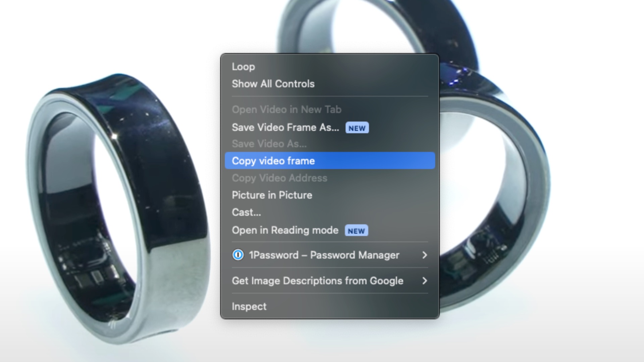Image resolution: width=644 pixels, height=362 pixels.
Task: Toggle Show All Controls option
Action: [273, 84]
